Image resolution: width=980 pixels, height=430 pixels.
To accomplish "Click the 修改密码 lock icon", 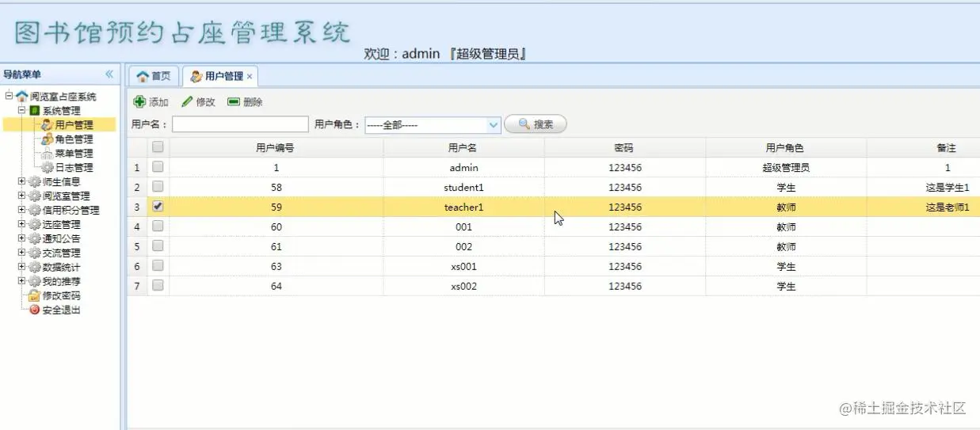I will point(34,295).
